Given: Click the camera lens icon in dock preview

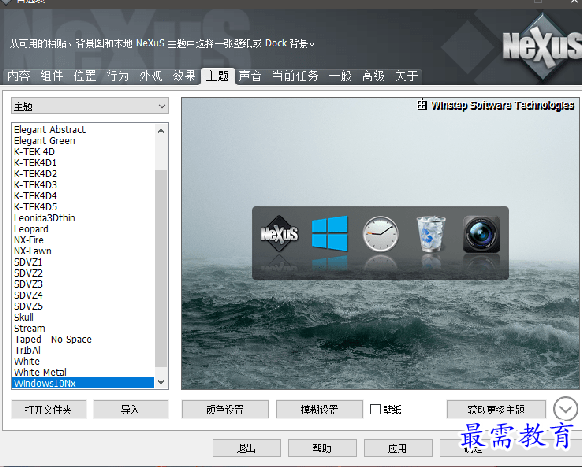Looking at the screenshot, I should (x=481, y=235).
